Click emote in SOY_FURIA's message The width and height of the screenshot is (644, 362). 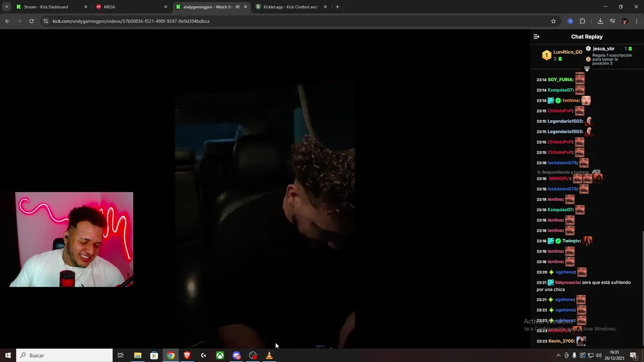(x=580, y=79)
